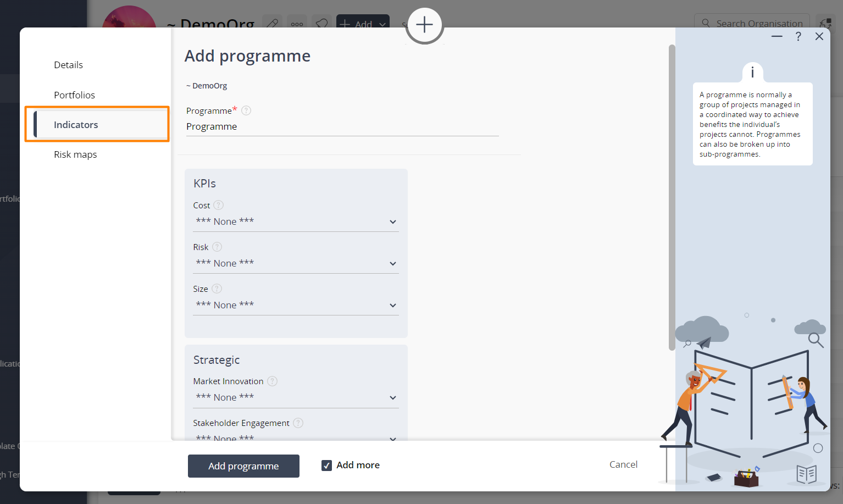This screenshot has width=843, height=504.
Task: Click the Market Innovation help icon
Action: pyautogui.click(x=272, y=381)
